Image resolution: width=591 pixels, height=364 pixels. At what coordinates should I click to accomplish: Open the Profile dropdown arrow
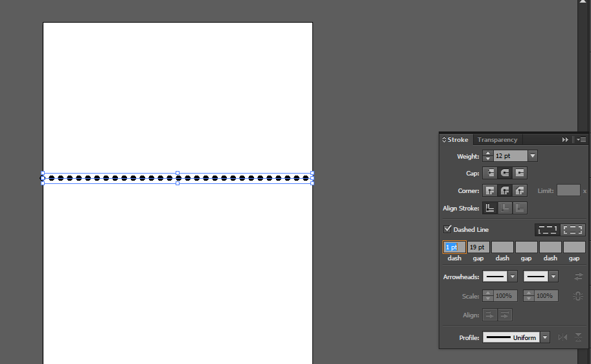545,337
